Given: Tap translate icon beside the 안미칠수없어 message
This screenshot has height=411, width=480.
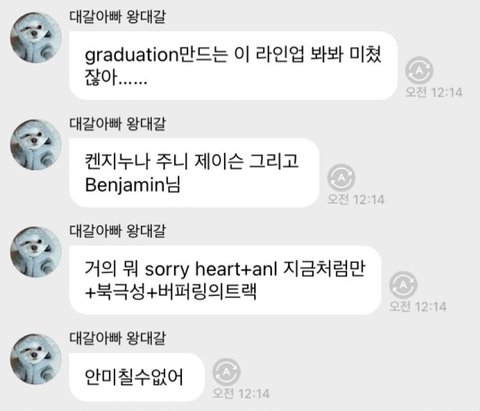Looking at the screenshot, I should [x=226, y=372].
